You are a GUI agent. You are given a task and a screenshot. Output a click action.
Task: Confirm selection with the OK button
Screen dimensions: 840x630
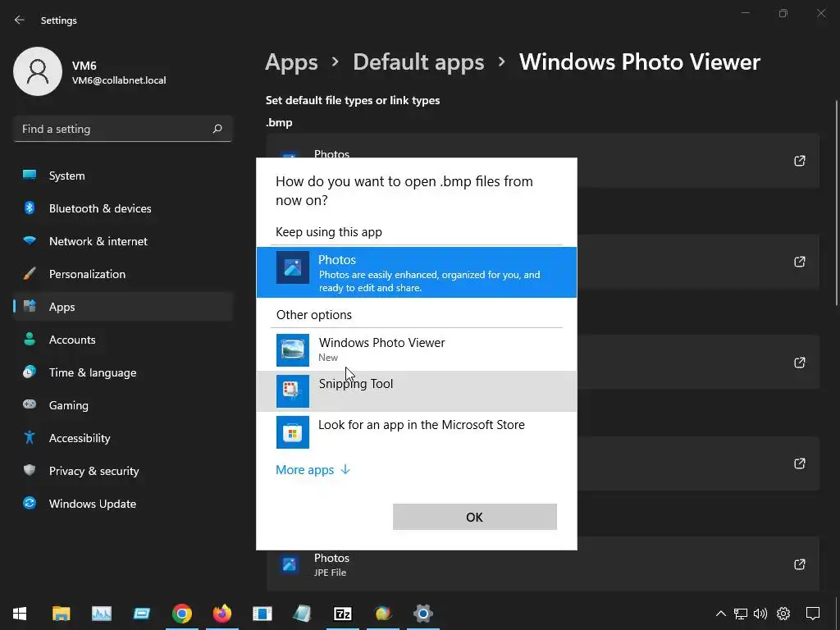474,517
